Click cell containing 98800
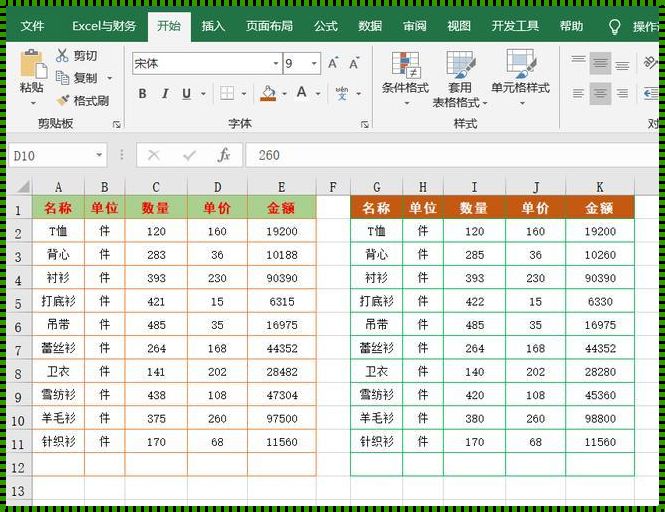Viewport: 665px width, 512px height. [600, 418]
